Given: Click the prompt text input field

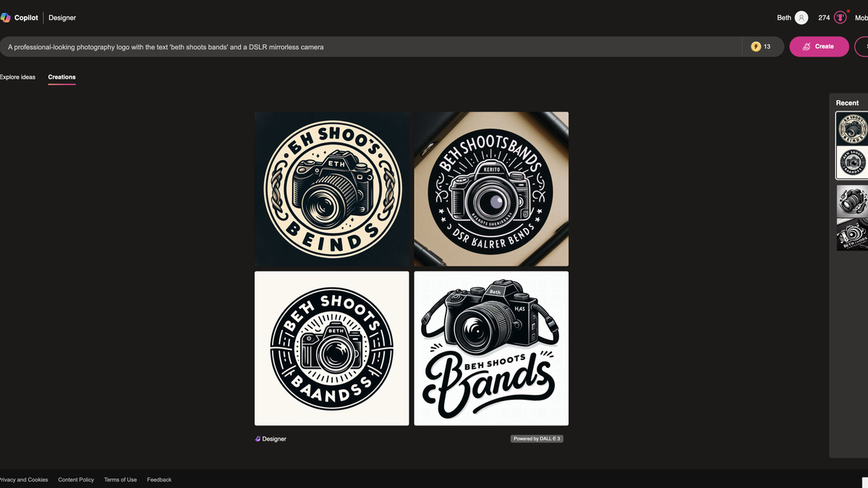Looking at the screenshot, I should coord(370,46).
